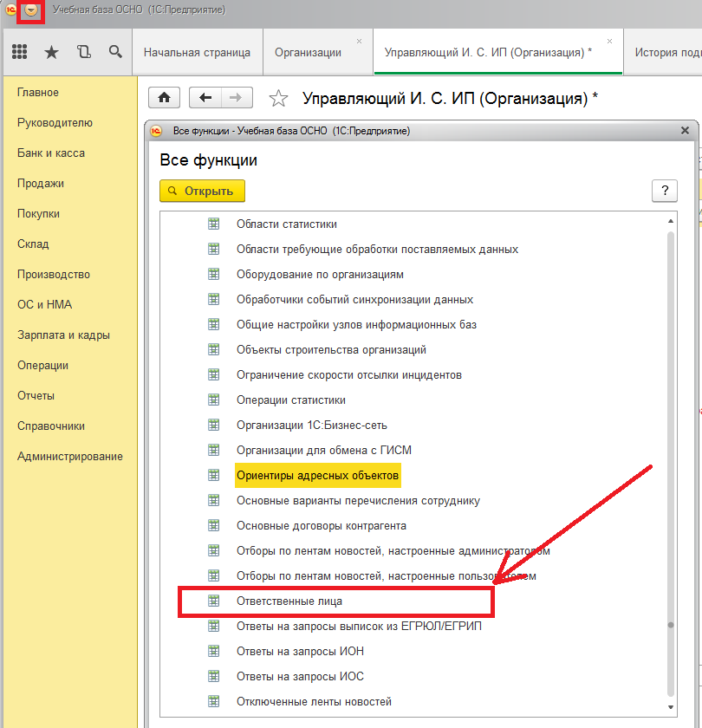This screenshot has width=702, height=728.
Task: Navigate forward with right arrow button
Action: pyautogui.click(x=237, y=97)
